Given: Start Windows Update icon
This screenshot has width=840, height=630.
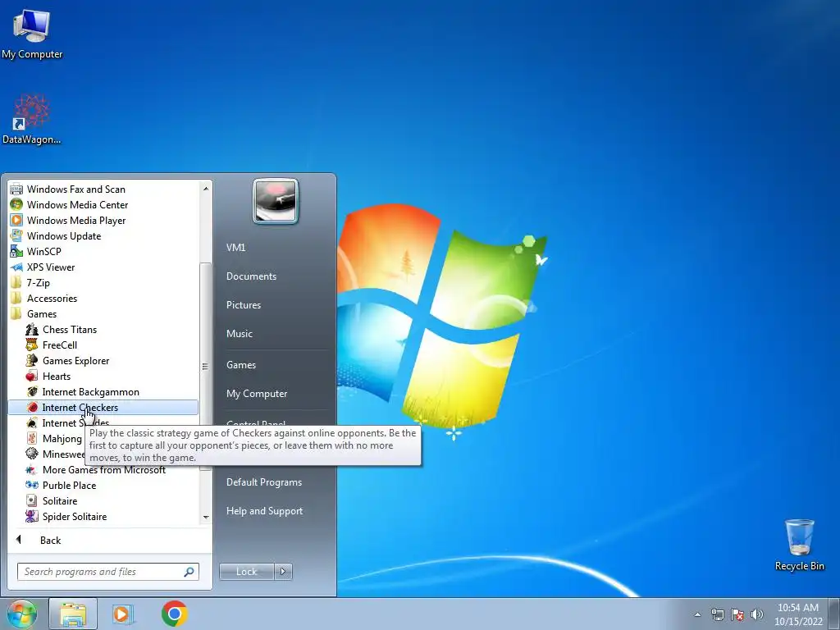Looking at the screenshot, I should coord(16,235).
